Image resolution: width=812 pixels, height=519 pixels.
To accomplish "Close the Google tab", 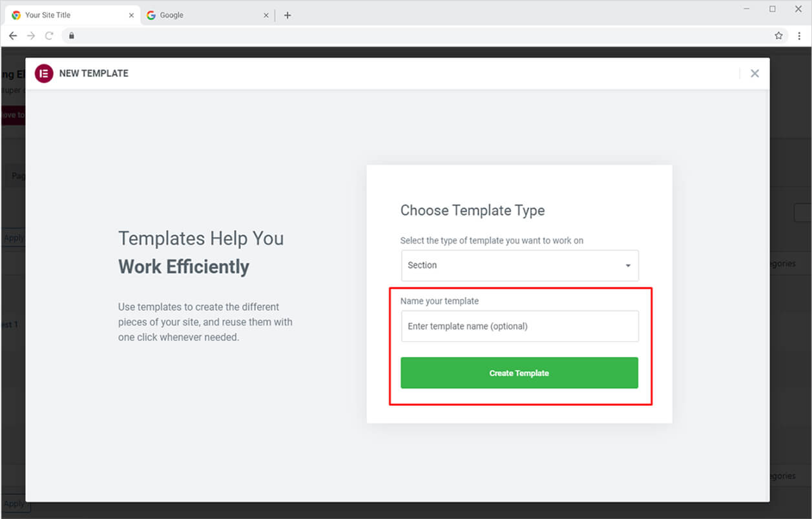I will coord(266,15).
